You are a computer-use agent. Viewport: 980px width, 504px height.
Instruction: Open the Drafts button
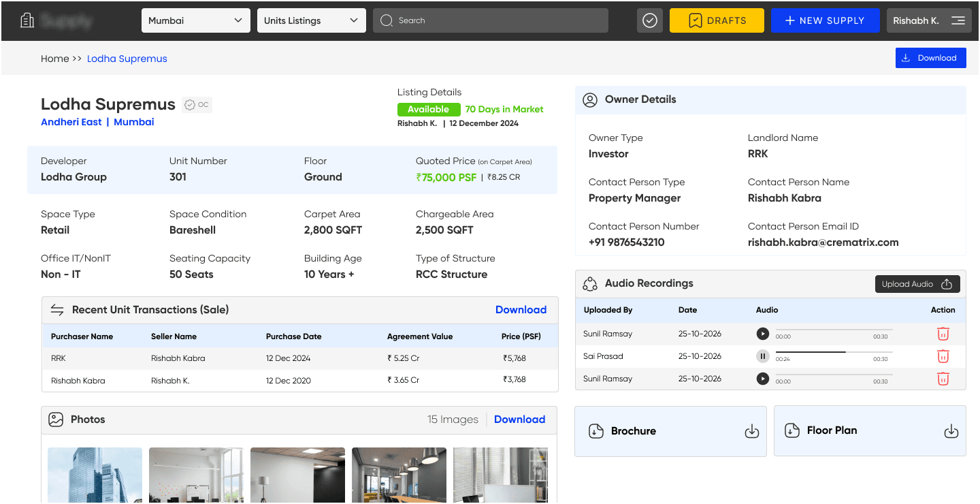pyautogui.click(x=717, y=20)
